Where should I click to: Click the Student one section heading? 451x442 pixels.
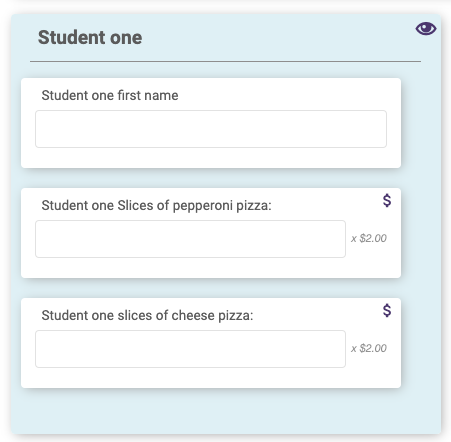tap(90, 37)
